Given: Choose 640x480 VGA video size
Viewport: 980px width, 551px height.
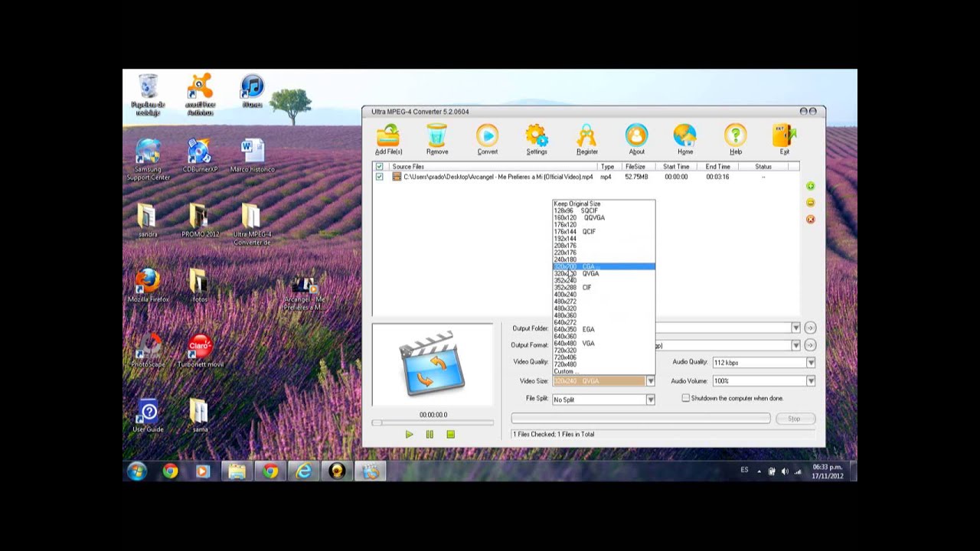Looking at the screenshot, I should [604, 344].
